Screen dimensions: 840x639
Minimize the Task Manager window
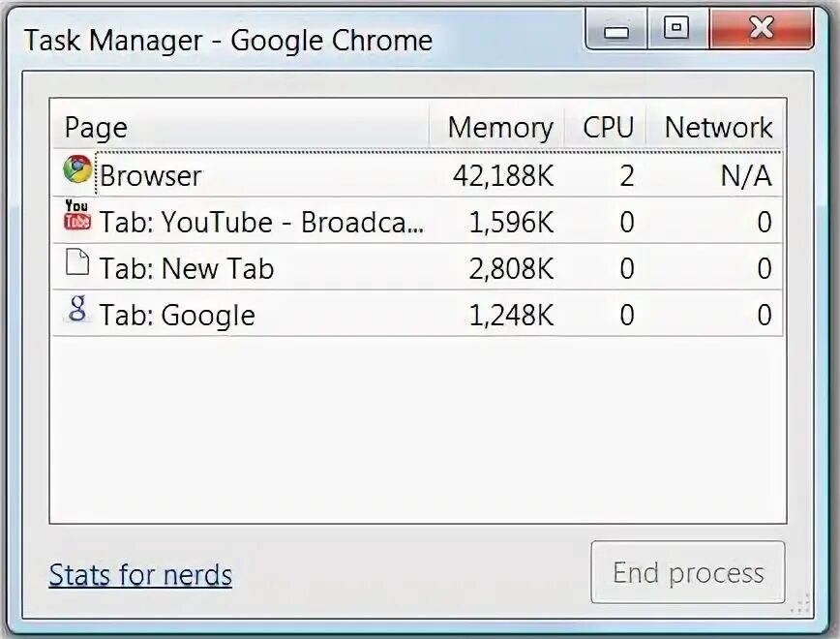[x=616, y=29]
